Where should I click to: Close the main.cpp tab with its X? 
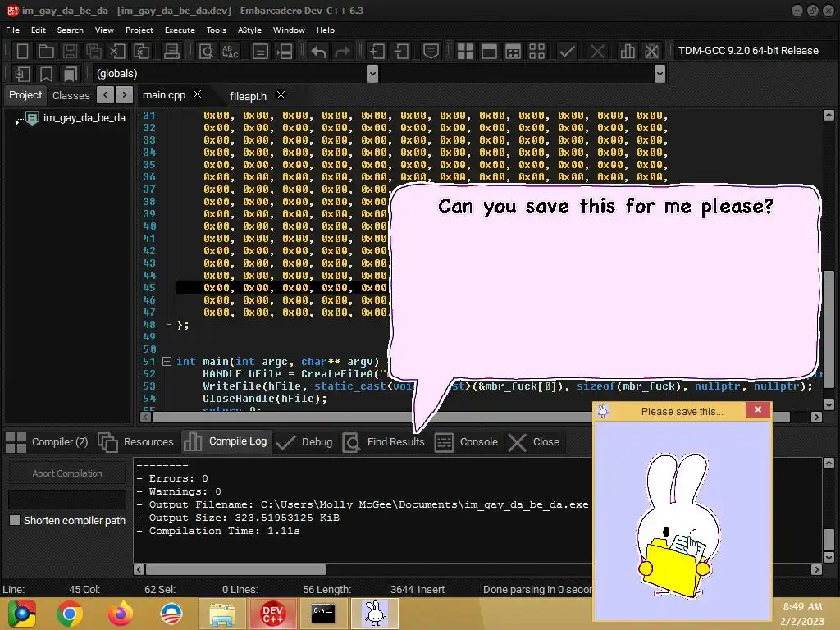197,94
